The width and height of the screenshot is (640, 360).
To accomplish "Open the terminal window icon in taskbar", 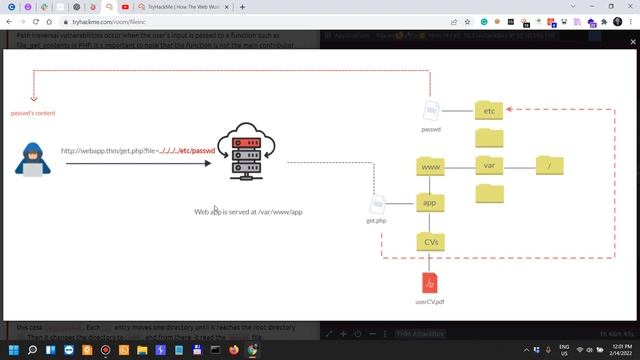I will [215, 350].
